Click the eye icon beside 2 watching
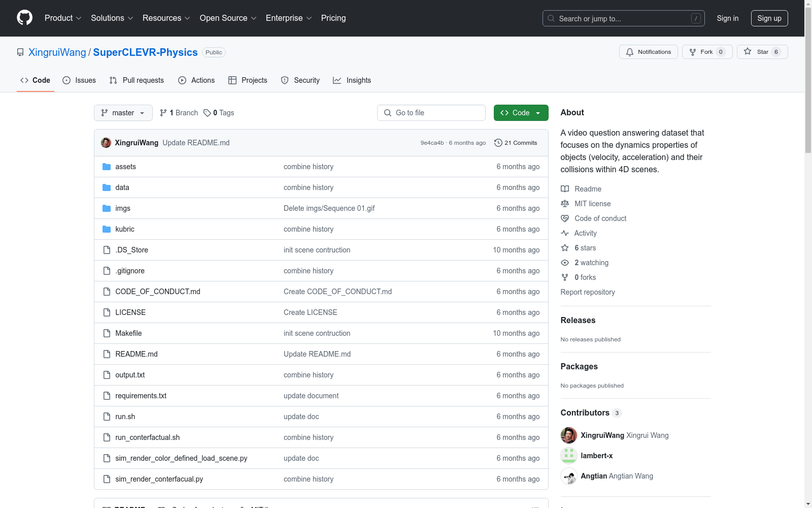The height and width of the screenshot is (508, 812). pos(565,263)
